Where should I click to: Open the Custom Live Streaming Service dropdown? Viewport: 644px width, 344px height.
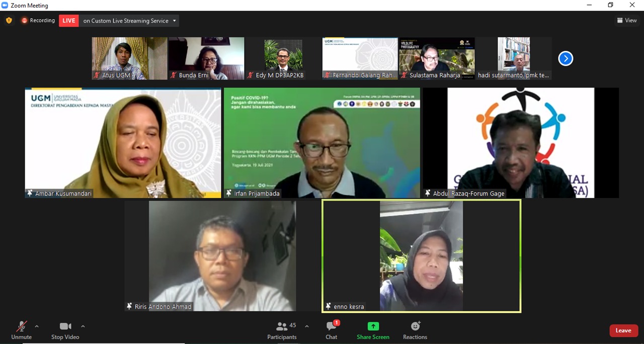[x=130, y=21]
